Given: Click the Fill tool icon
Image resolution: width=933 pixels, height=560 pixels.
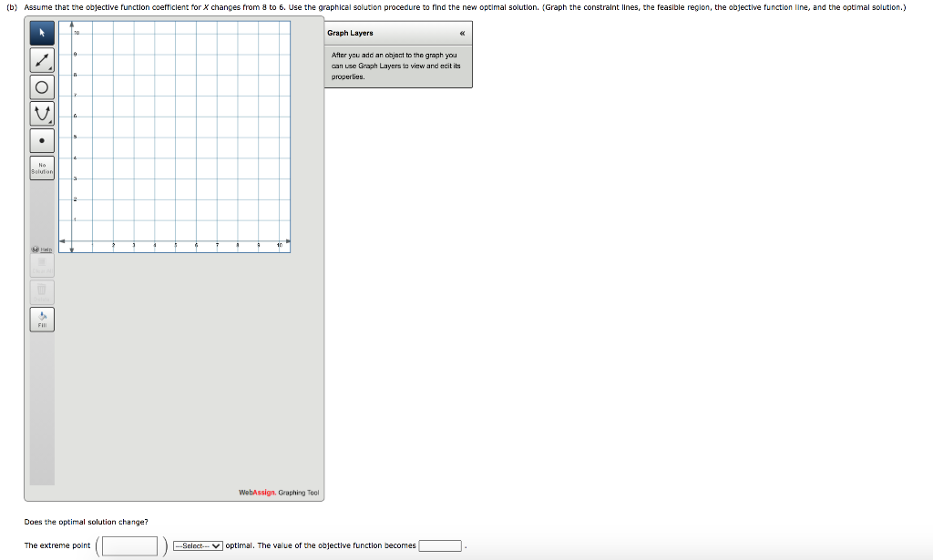Looking at the screenshot, I should 41,319.
